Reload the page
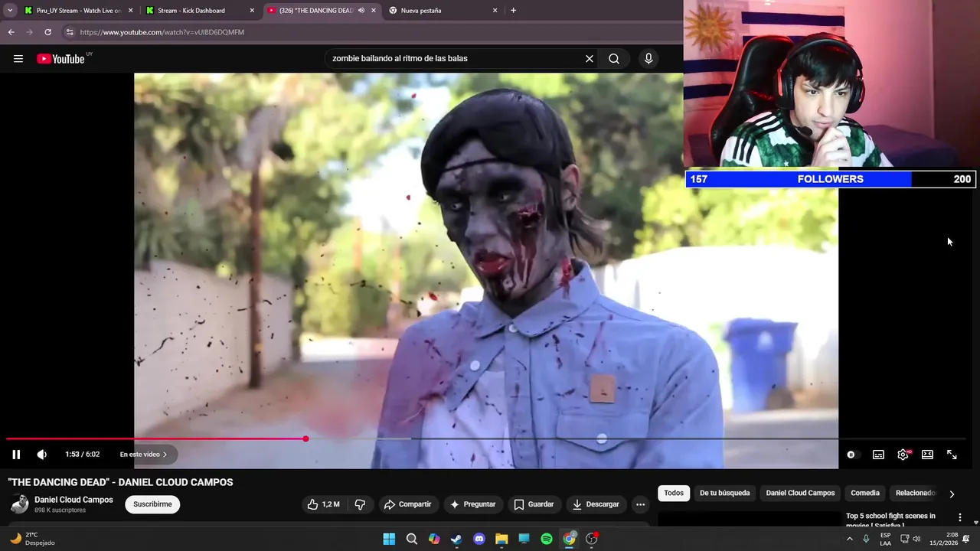Screen dimensions: 980x551 [47, 32]
